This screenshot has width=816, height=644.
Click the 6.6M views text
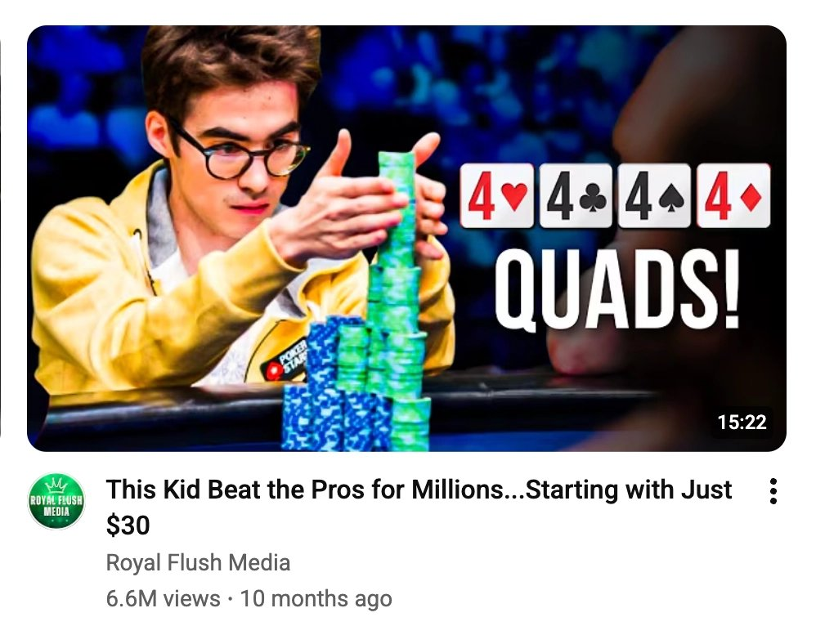163,599
